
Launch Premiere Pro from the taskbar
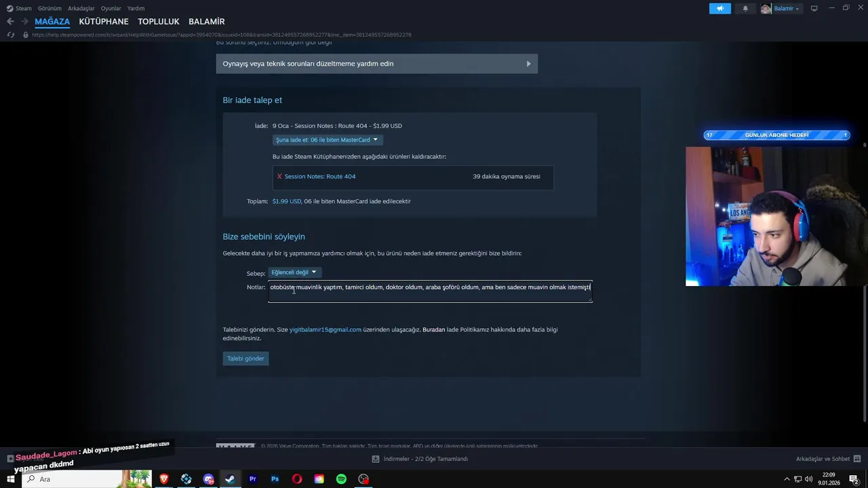253,479
